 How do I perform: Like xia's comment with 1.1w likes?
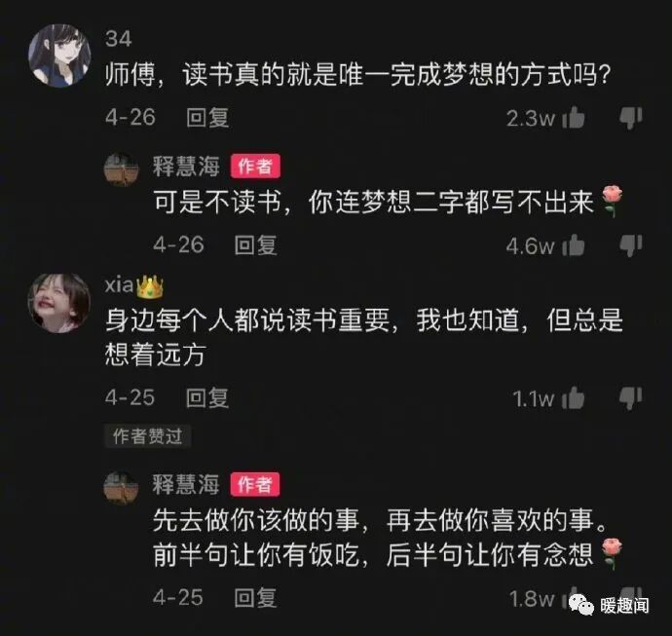click(x=573, y=398)
